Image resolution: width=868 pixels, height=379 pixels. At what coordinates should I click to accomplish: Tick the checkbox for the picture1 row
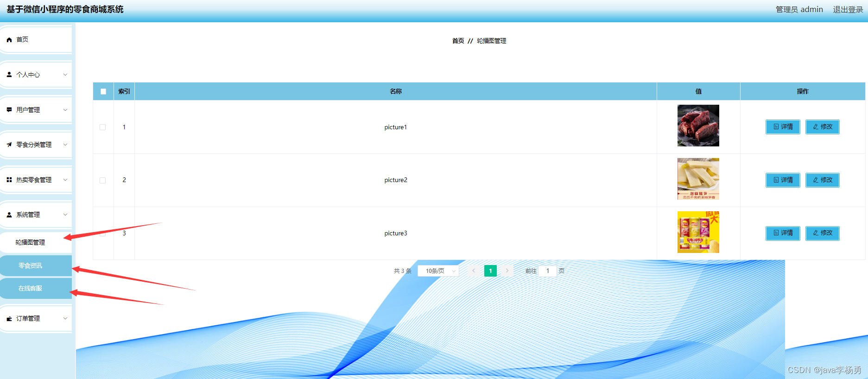coord(103,127)
